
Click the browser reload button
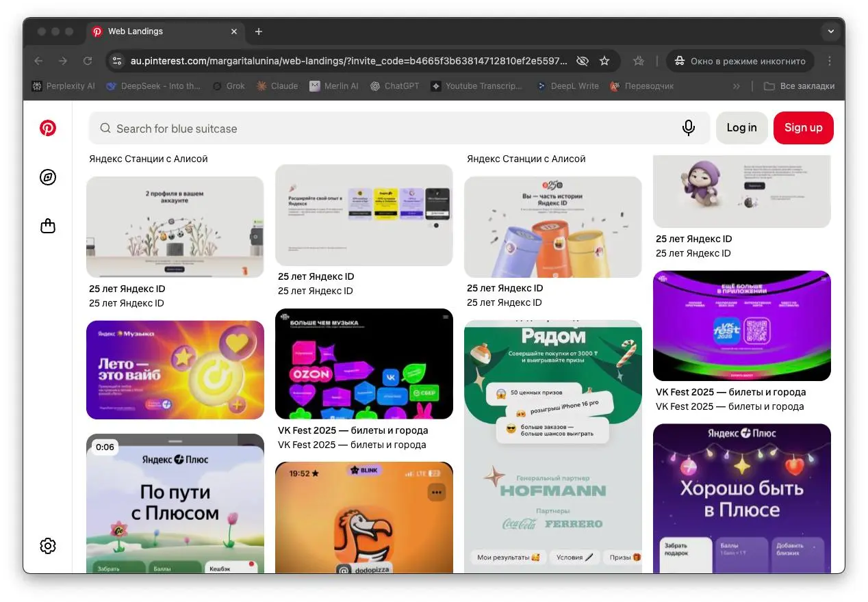[x=88, y=61]
